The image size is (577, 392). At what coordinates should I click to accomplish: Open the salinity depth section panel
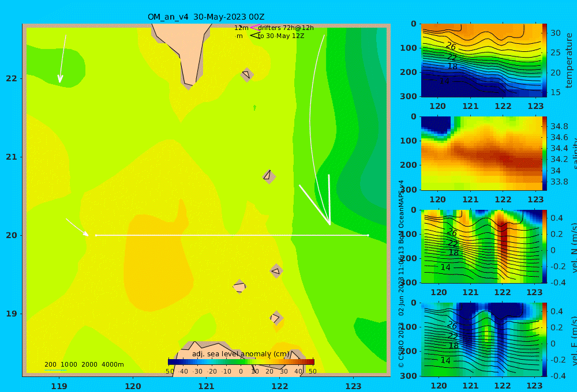(481, 153)
